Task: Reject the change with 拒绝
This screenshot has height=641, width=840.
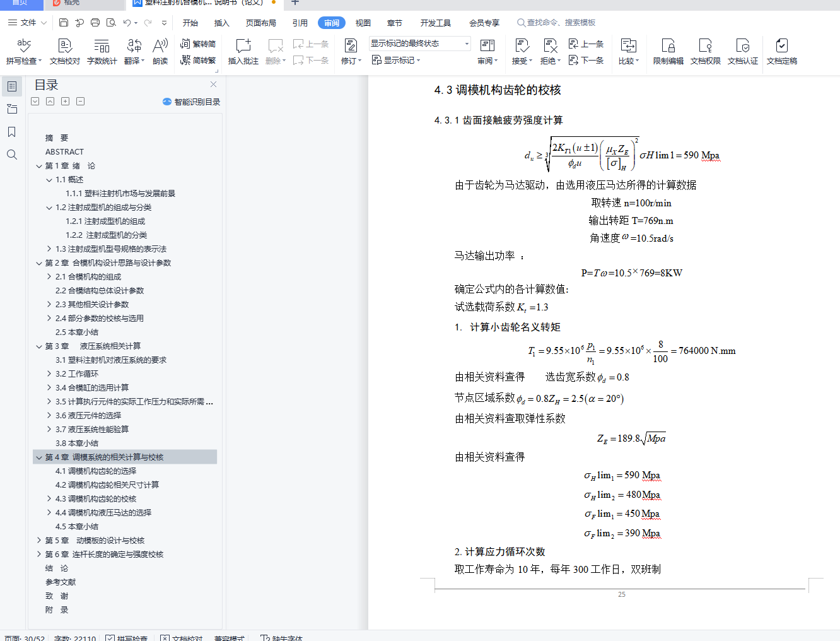Action: (550, 51)
